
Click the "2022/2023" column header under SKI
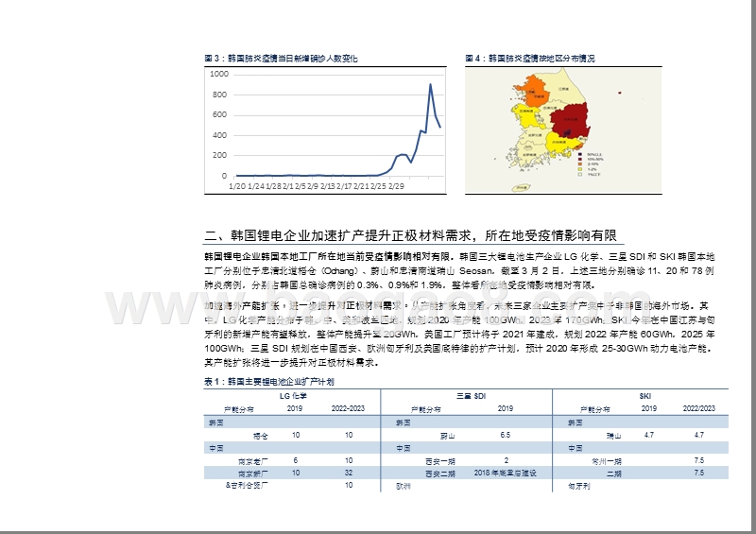point(699,408)
